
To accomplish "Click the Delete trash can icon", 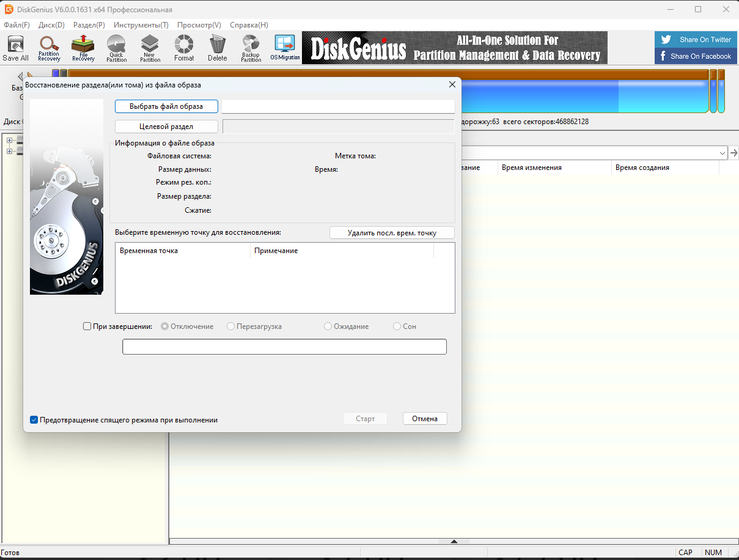I will 217,48.
